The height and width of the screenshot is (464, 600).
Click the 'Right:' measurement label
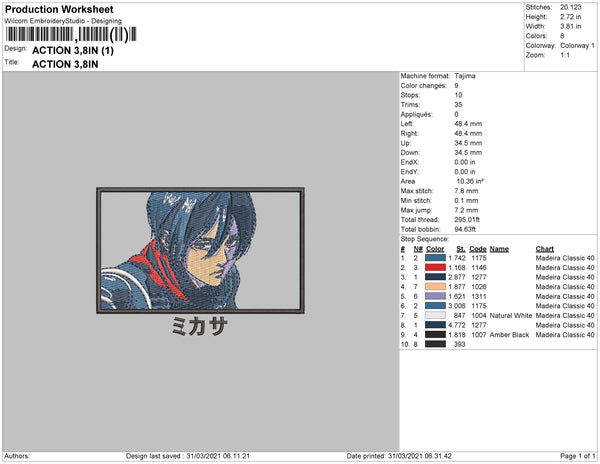[x=409, y=134]
